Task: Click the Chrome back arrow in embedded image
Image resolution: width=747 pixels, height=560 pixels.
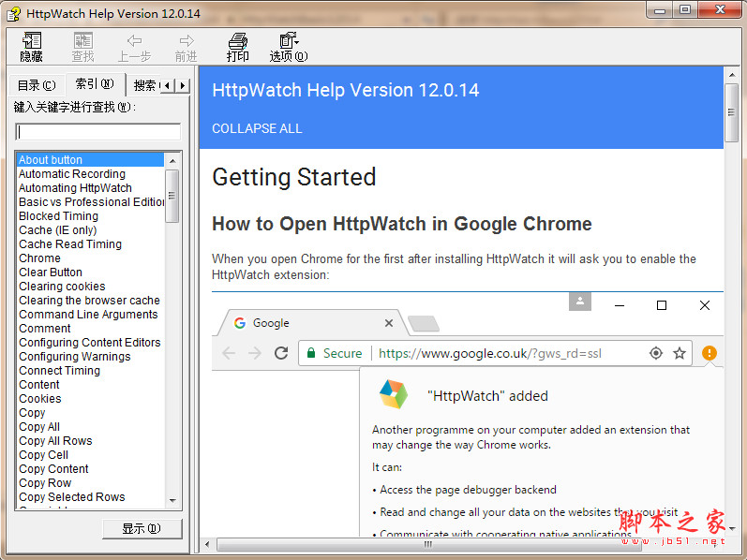Action: (x=229, y=353)
